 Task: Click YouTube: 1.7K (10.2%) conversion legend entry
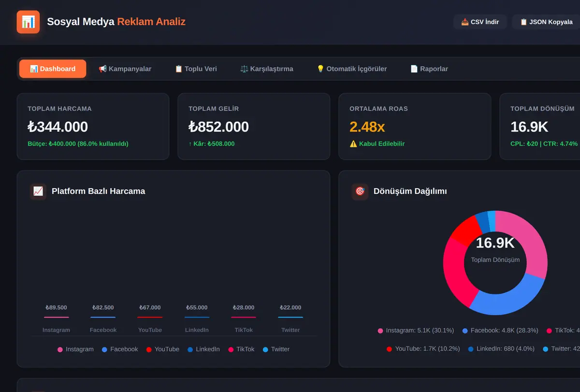[423, 348]
